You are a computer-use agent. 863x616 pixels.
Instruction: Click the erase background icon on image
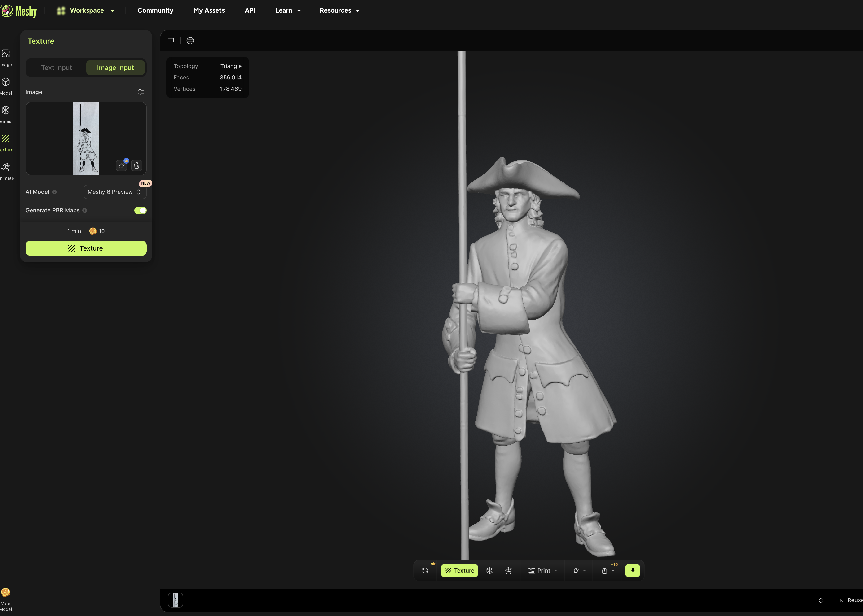(x=122, y=165)
